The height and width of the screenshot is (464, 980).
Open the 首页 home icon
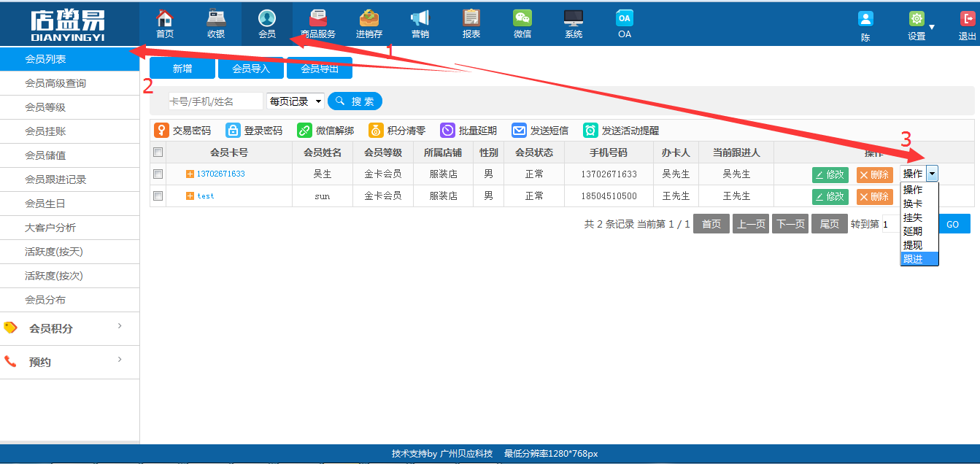tap(165, 18)
